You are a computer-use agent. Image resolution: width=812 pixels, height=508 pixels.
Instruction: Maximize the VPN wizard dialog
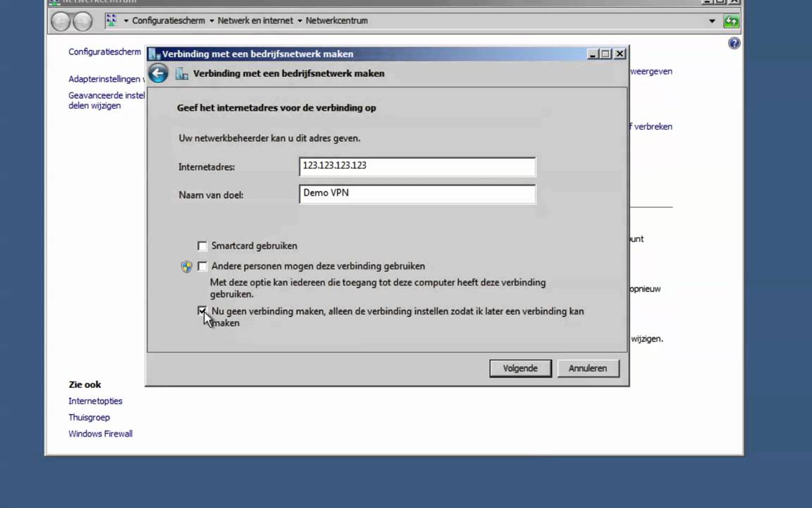606,54
